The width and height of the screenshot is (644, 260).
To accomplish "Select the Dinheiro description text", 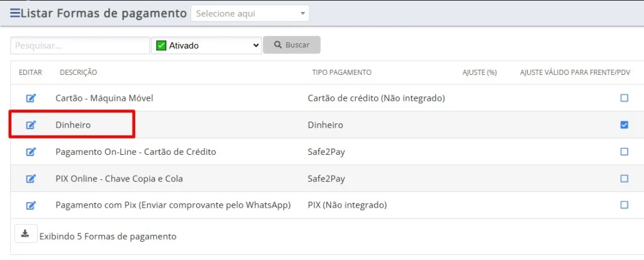I will [73, 125].
